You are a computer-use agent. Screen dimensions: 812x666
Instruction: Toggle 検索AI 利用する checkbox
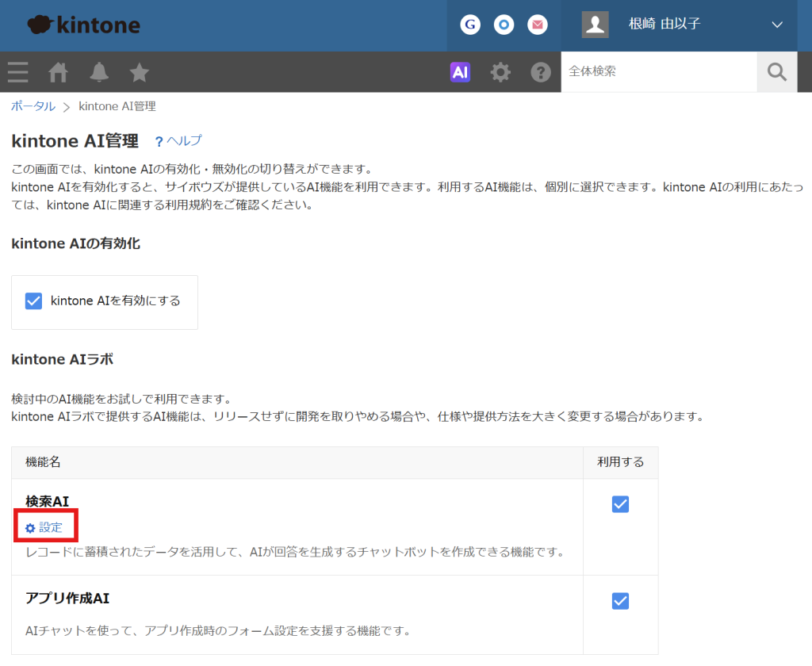pyautogui.click(x=620, y=504)
